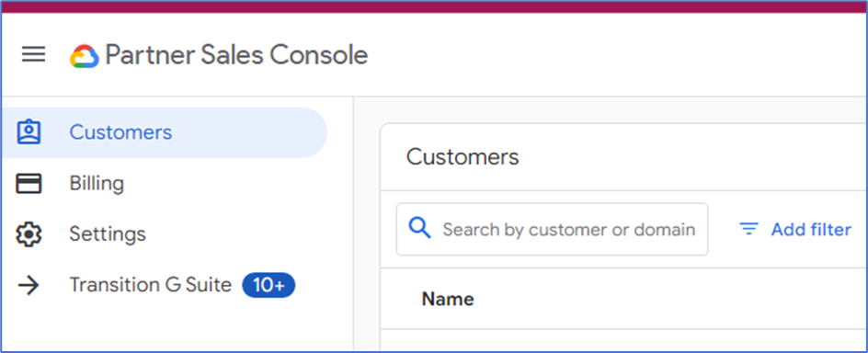The image size is (868, 353).
Task: Click the Add filter button
Action: tap(795, 229)
